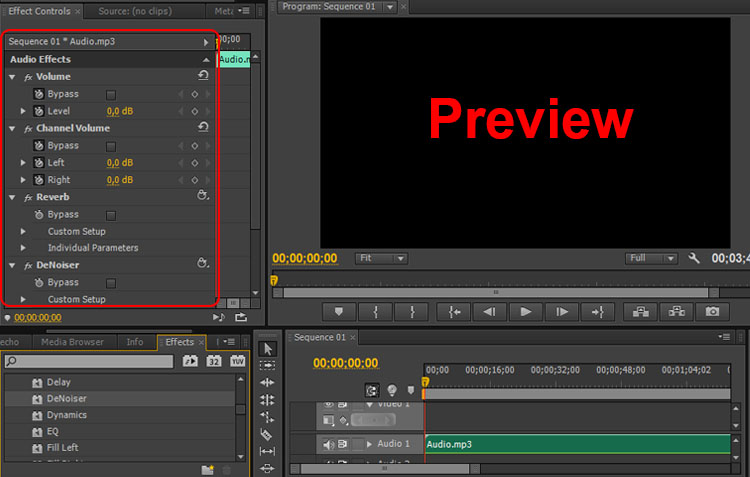This screenshot has width=750, height=477.
Task: Click play-only-audio icon in Effect Controls
Action: pos(219,317)
